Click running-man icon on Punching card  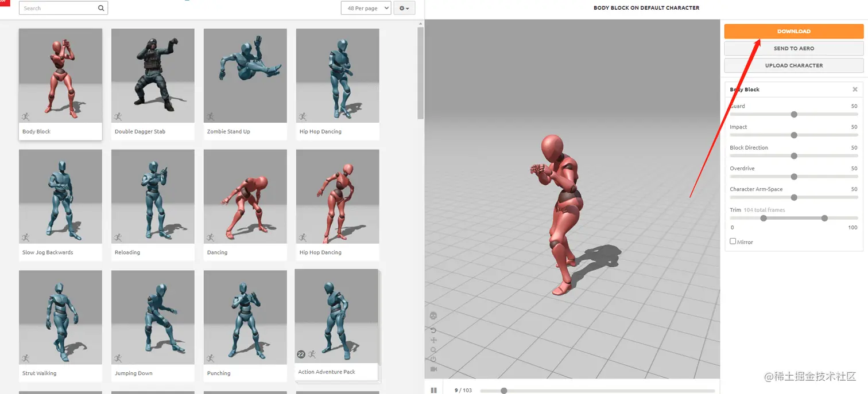click(211, 358)
